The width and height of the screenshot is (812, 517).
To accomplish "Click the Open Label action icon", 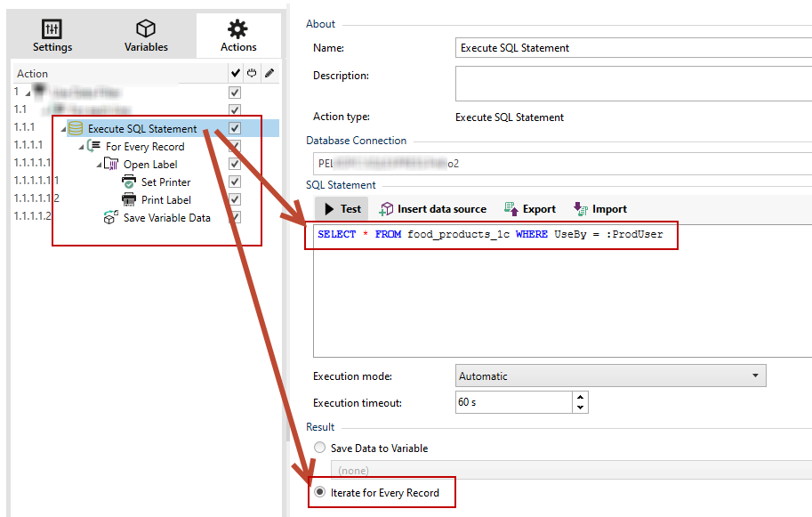I will point(111,165).
